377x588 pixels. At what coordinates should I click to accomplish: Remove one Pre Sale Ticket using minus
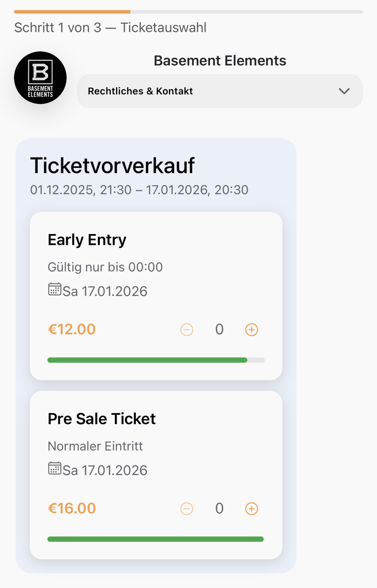click(187, 508)
